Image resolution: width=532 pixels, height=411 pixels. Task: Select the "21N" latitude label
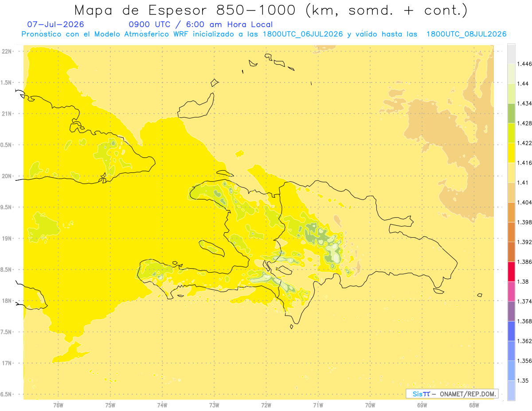(7, 114)
